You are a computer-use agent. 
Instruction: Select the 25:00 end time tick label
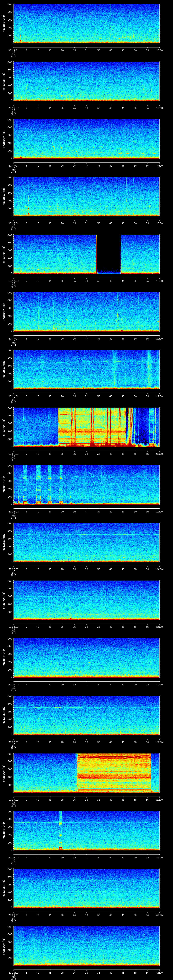159,627
